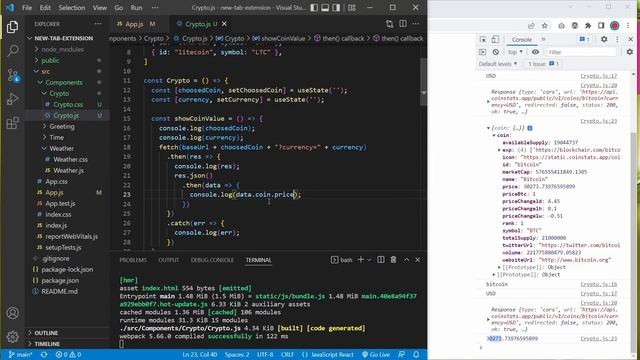The width and height of the screenshot is (640, 360).
Task: Open DevTools inspect element picker
Action: coord(483,40)
